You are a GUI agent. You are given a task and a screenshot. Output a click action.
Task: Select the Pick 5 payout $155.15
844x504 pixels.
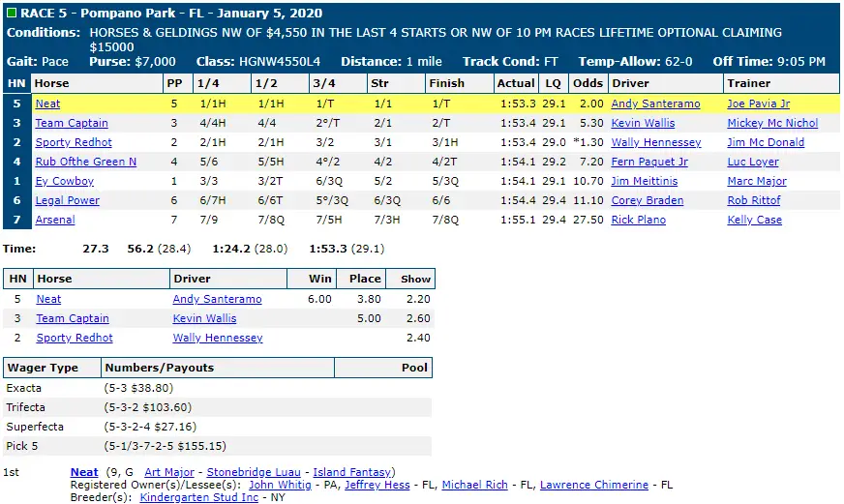tap(165, 447)
